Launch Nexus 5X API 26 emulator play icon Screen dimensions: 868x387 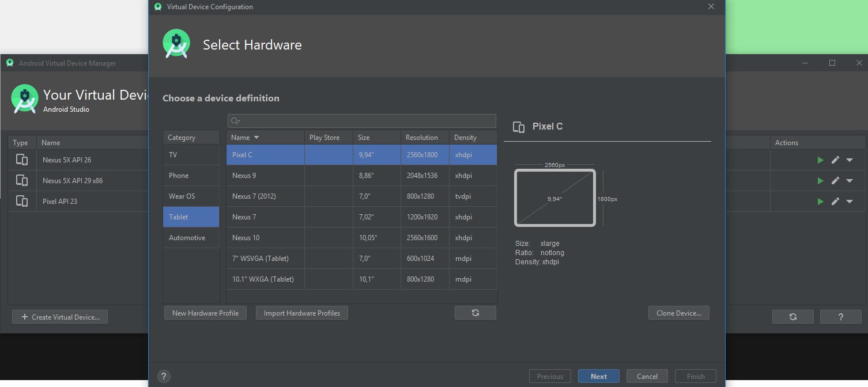(x=820, y=160)
